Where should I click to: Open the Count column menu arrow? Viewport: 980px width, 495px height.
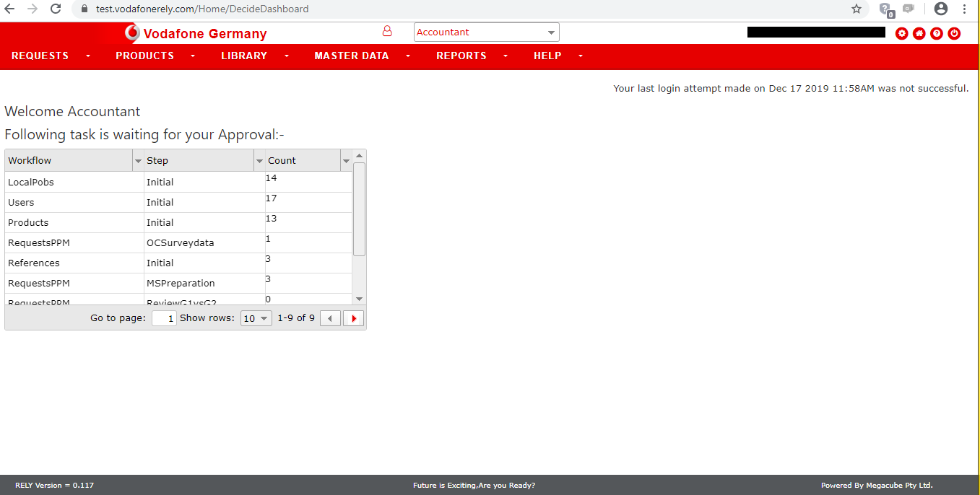click(346, 161)
